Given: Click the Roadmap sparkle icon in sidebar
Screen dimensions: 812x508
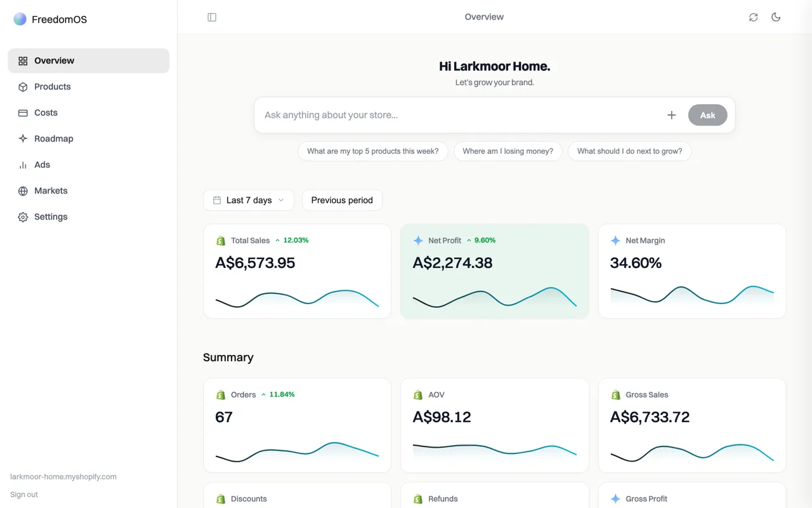Looking at the screenshot, I should [x=23, y=139].
